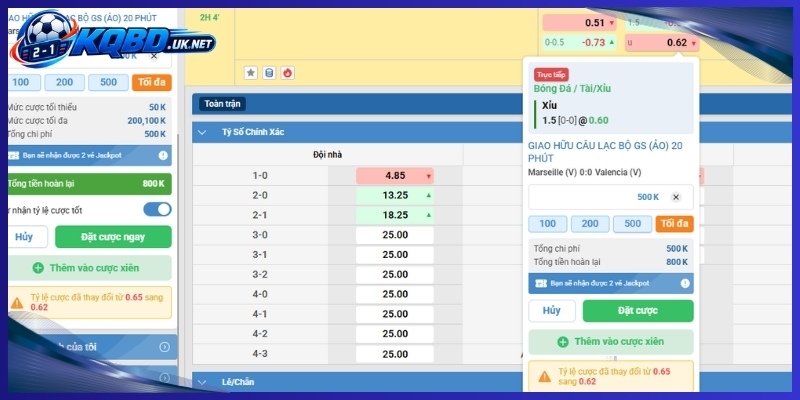Select the 1-0 odds 4.85
Viewport: 800px width, 400px height.
[x=395, y=176]
